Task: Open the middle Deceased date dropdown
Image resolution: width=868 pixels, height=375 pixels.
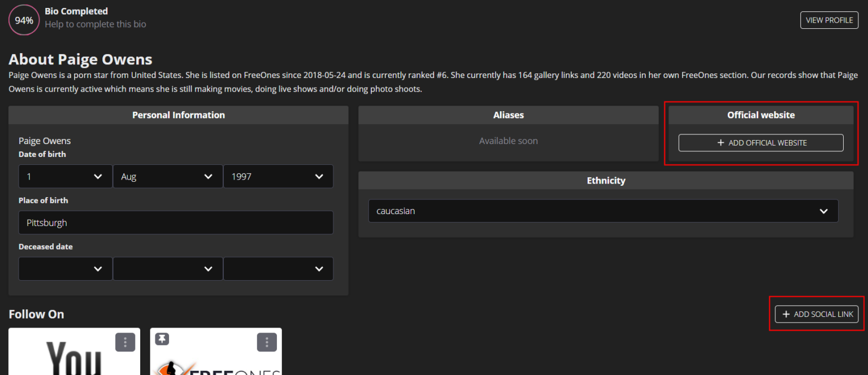Action: tap(167, 269)
